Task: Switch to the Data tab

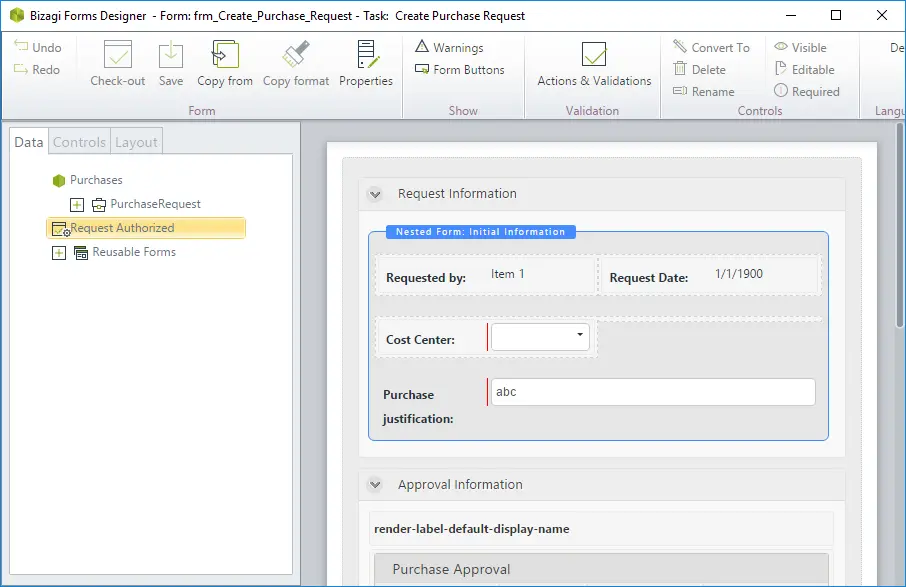Action: point(29,142)
